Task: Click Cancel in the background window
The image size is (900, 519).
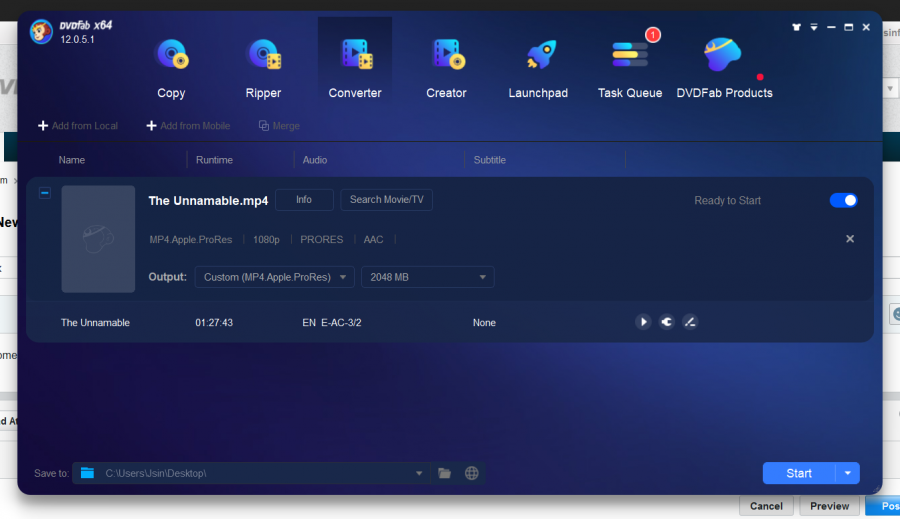Action: click(x=766, y=506)
